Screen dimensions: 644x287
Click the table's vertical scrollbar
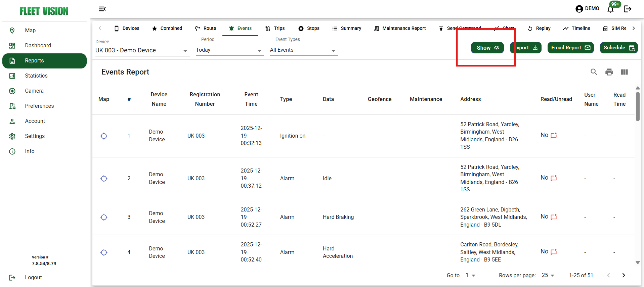[638, 106]
